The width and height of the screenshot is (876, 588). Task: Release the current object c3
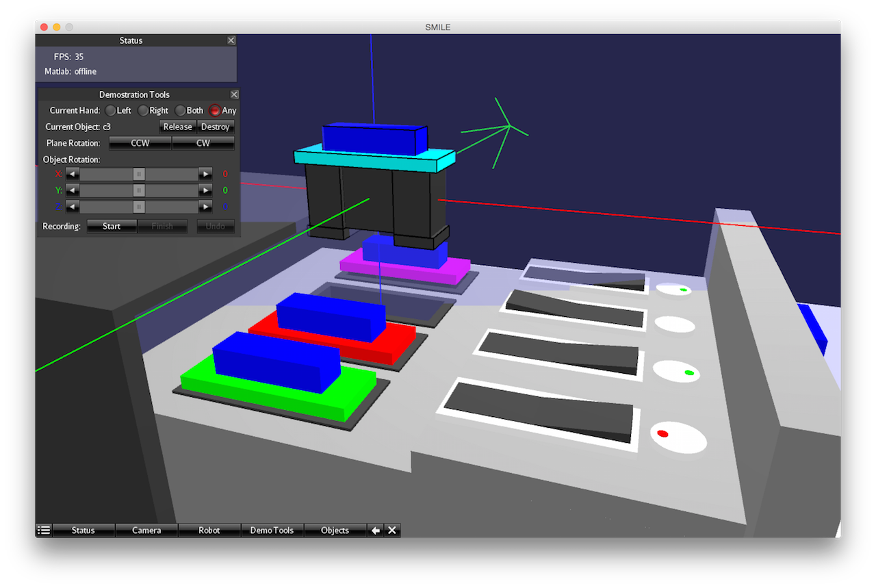click(x=178, y=127)
